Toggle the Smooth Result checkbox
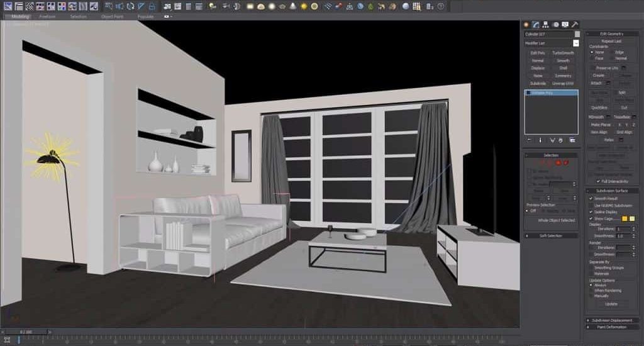The height and width of the screenshot is (346, 644). click(x=591, y=198)
